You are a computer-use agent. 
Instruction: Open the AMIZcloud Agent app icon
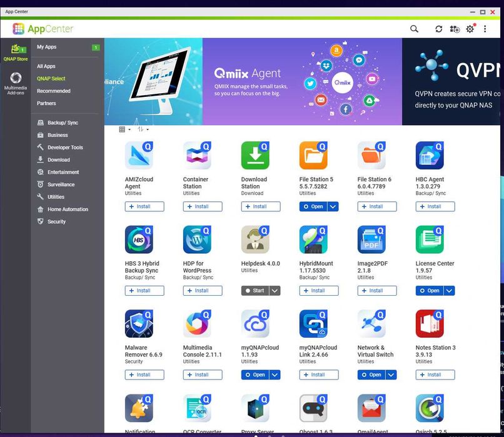[x=139, y=155]
